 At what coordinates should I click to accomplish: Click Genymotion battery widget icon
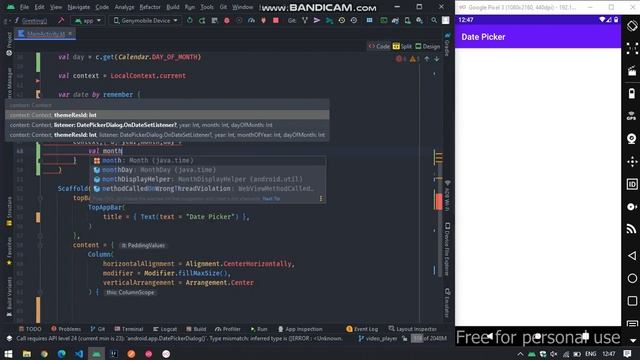click(632, 93)
